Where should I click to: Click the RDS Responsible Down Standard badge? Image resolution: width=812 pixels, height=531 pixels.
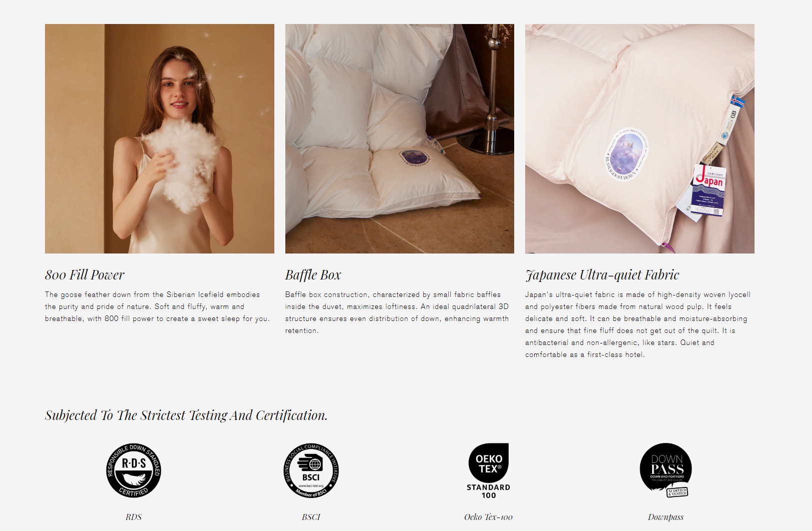(x=133, y=470)
